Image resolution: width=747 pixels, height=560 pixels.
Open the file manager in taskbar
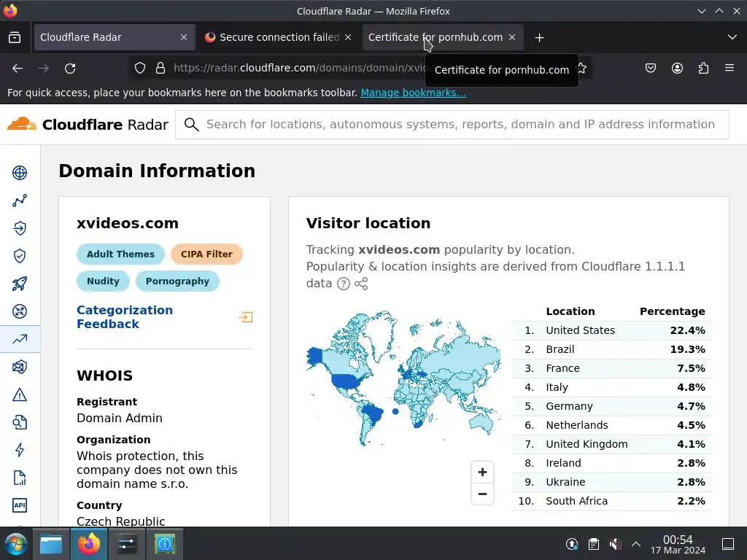[x=51, y=544]
